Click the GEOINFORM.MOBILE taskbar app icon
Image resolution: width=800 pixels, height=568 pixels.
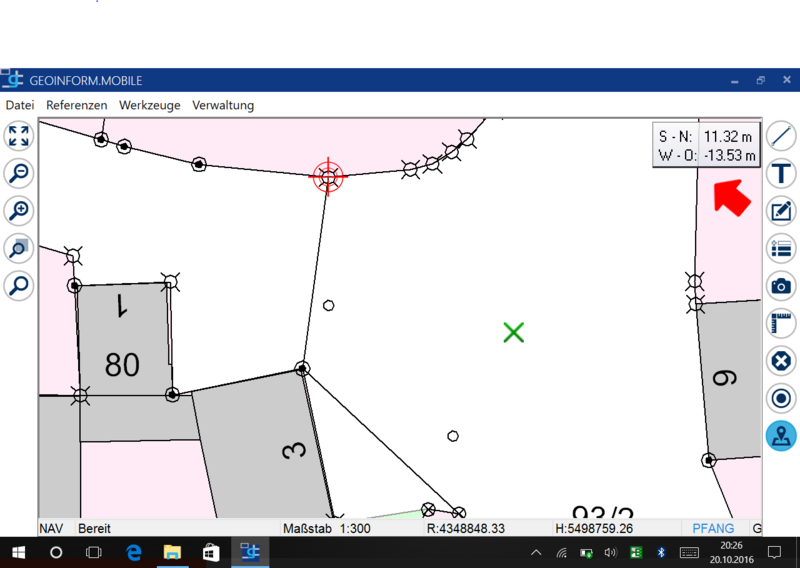250,552
